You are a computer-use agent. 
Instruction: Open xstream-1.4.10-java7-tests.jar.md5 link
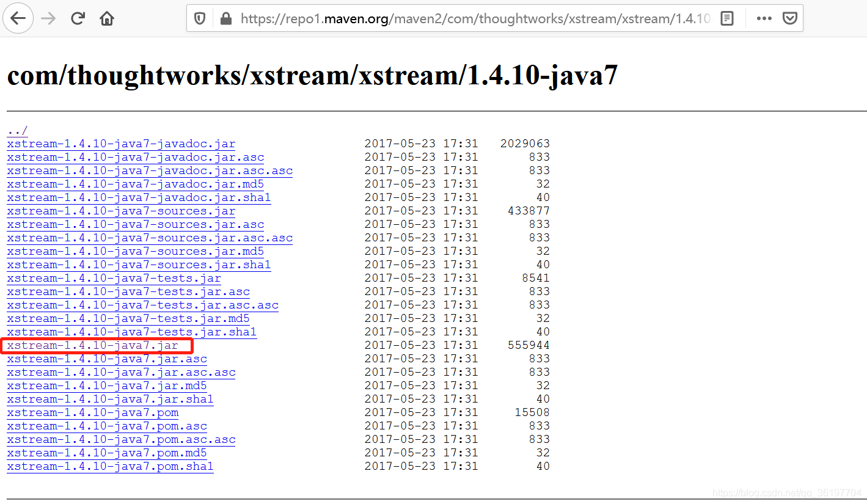click(128, 318)
